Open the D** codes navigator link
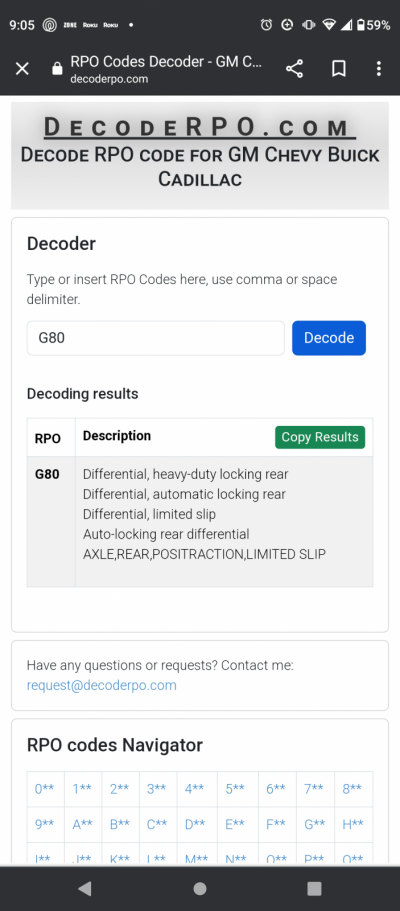Image resolution: width=400 pixels, height=911 pixels. [x=195, y=824]
